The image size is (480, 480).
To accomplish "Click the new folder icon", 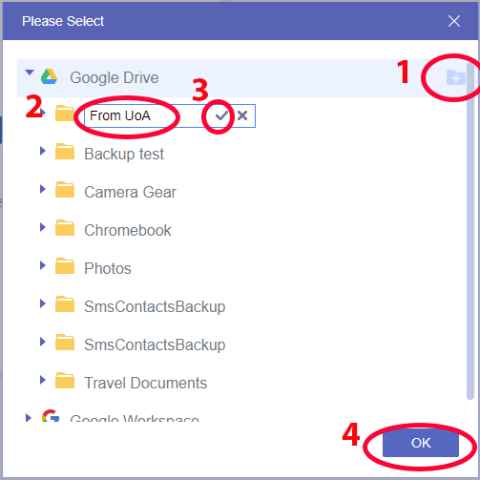I will coord(455,78).
